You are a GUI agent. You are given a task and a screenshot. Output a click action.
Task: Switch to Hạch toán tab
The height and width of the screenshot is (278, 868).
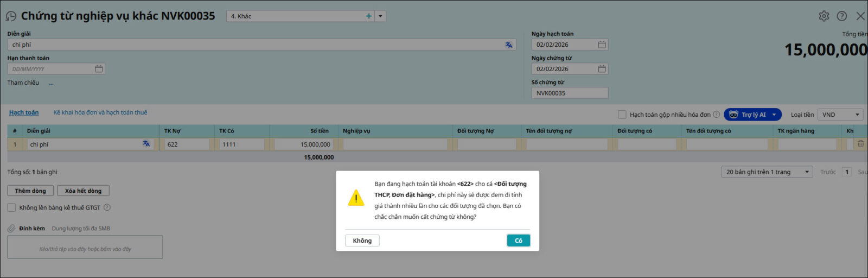click(24, 112)
